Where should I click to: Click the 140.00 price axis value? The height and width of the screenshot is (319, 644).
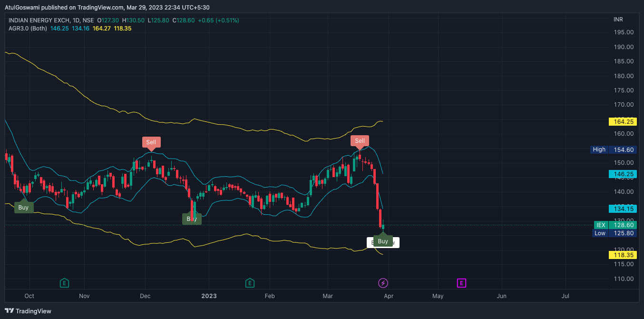pos(624,192)
